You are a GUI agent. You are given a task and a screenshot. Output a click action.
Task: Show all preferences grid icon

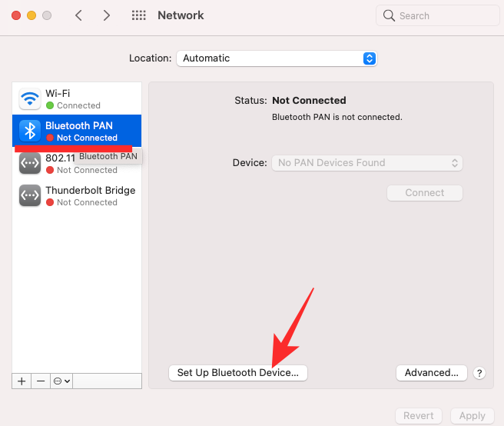[138, 15]
